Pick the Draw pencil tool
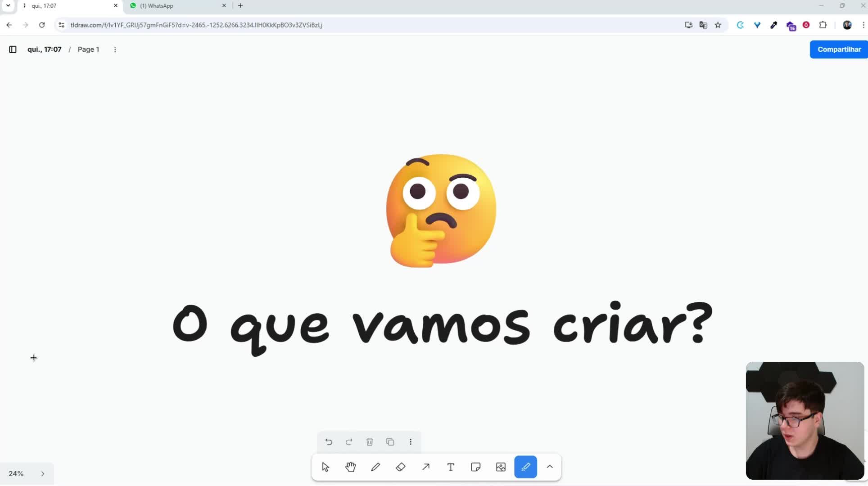 [376, 467]
